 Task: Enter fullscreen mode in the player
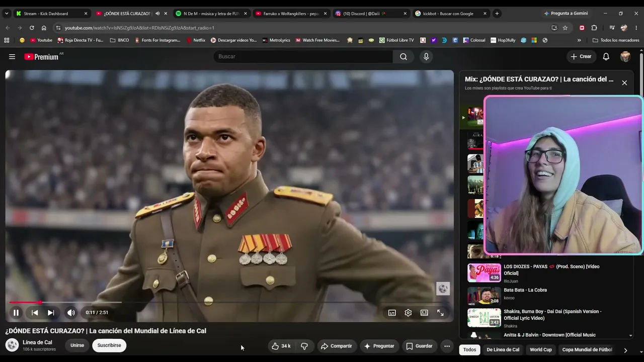tap(440, 313)
